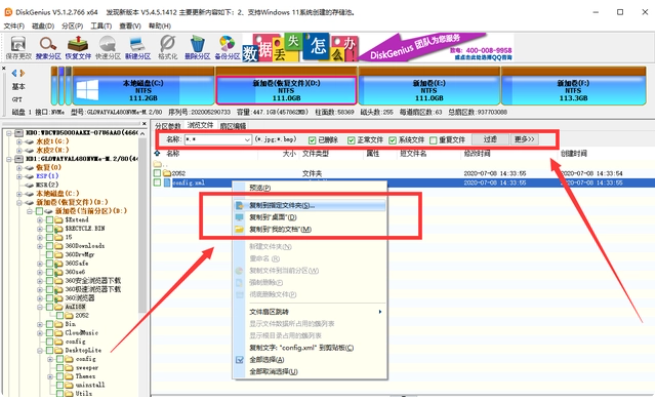Enable the 重复文件 (duplicate files) checkbox
Viewport: 655px width, 397px height.
433,140
